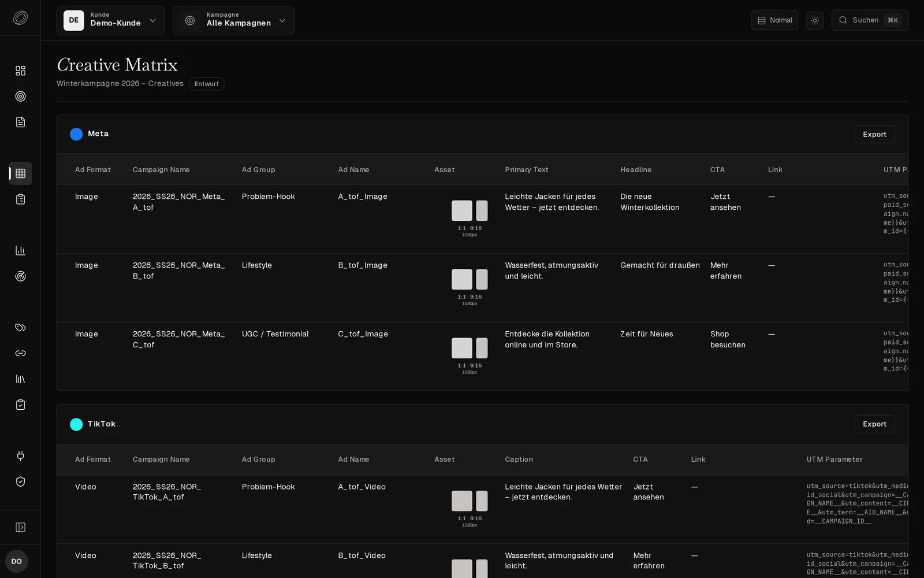Viewport: 924px width, 578px height.
Task: Click the Meta blue color dot
Action: 76,134
